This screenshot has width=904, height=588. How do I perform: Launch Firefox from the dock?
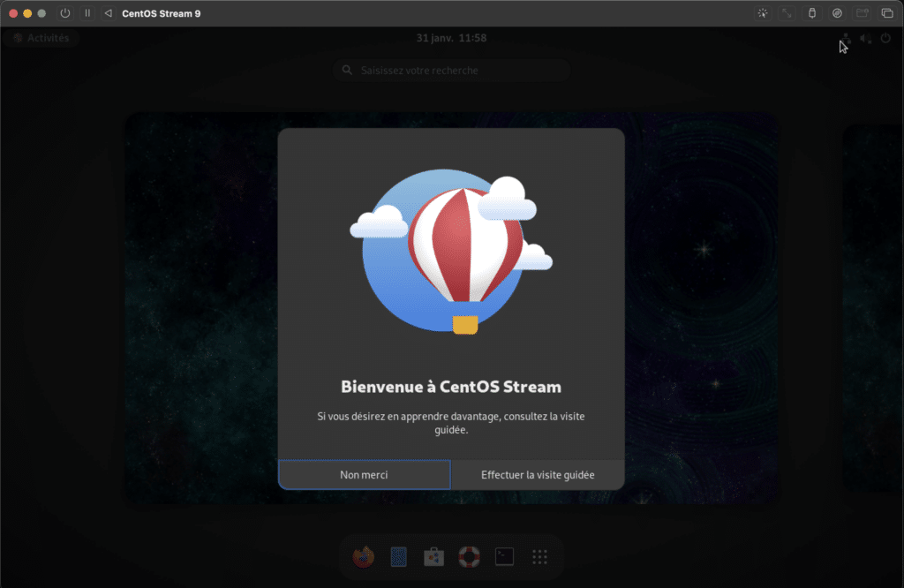(363, 557)
